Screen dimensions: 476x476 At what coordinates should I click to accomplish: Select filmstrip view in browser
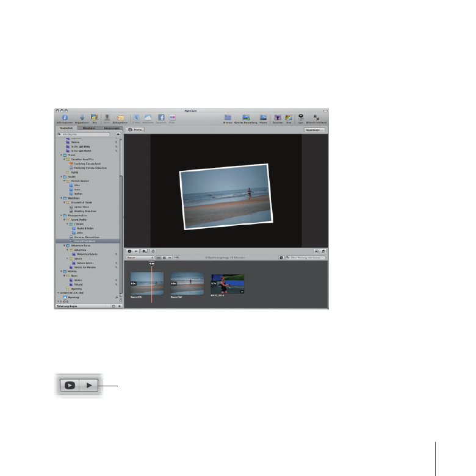pyautogui.click(x=159, y=258)
